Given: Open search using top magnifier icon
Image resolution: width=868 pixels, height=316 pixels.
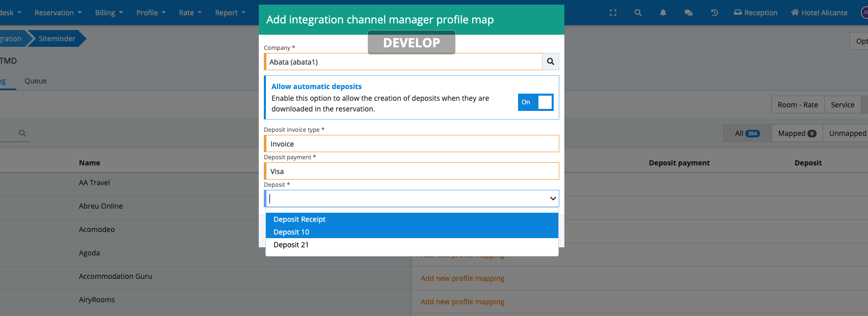Looking at the screenshot, I should (x=638, y=13).
